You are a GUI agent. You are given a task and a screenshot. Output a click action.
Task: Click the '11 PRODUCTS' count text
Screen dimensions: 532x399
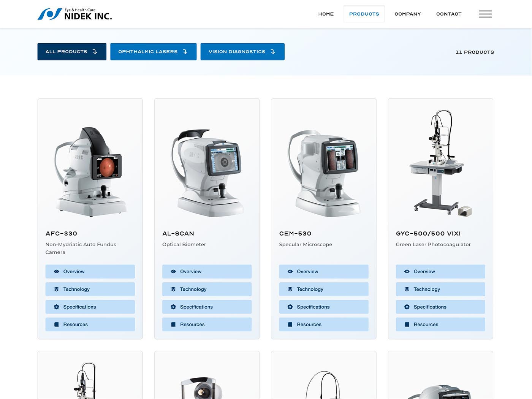pyautogui.click(x=475, y=52)
